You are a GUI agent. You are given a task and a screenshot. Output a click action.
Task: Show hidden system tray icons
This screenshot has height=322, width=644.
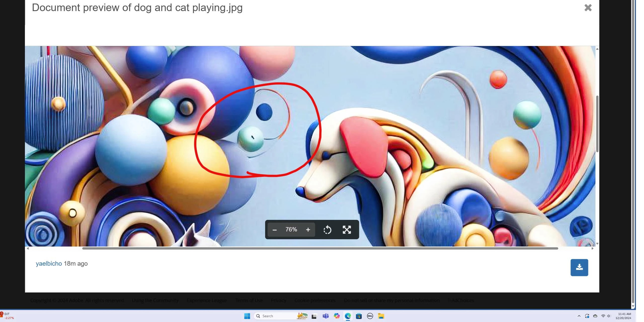pyautogui.click(x=579, y=316)
